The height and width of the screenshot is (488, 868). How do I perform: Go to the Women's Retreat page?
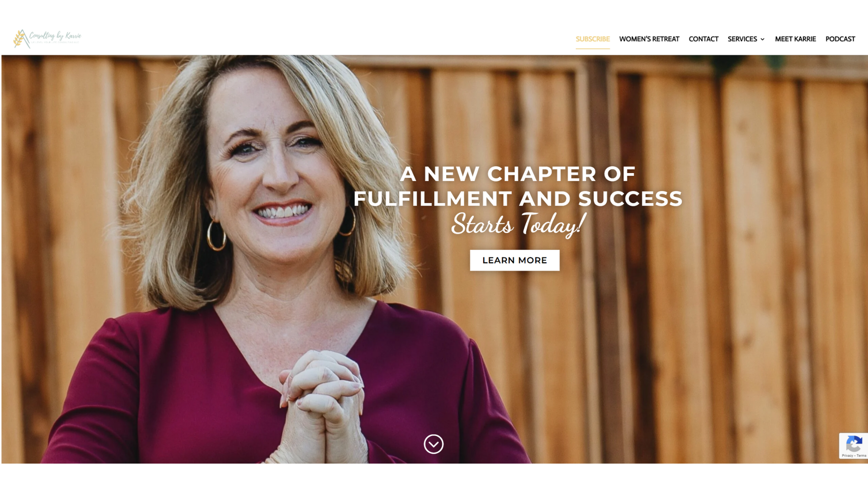pos(649,39)
